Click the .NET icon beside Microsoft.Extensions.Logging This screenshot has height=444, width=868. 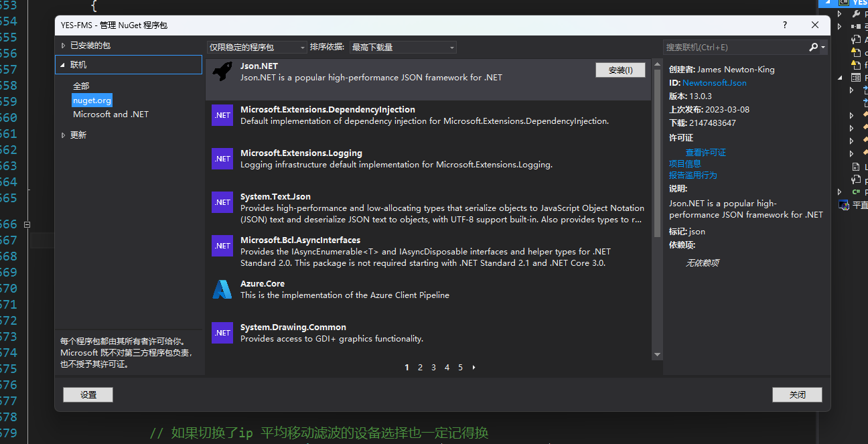[x=222, y=159]
